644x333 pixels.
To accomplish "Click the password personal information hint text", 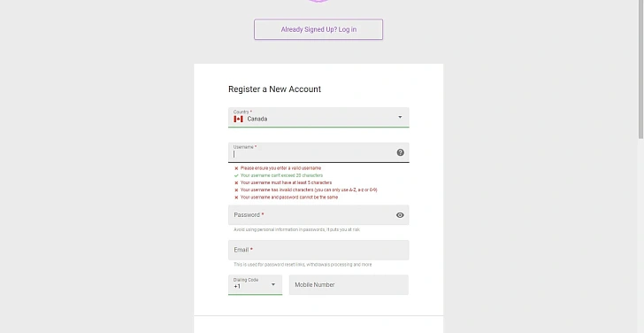I will coord(297,229).
